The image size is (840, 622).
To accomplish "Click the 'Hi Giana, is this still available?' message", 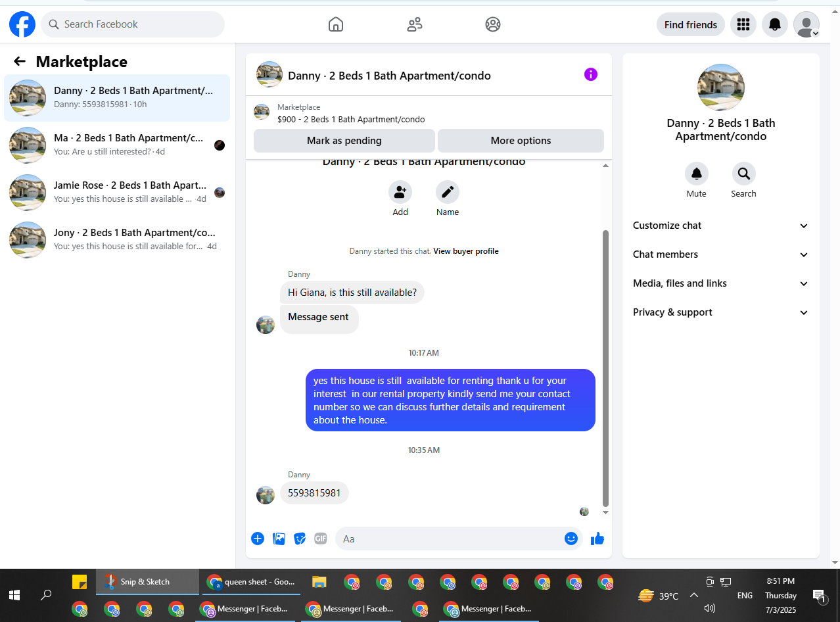I will click(x=352, y=293).
